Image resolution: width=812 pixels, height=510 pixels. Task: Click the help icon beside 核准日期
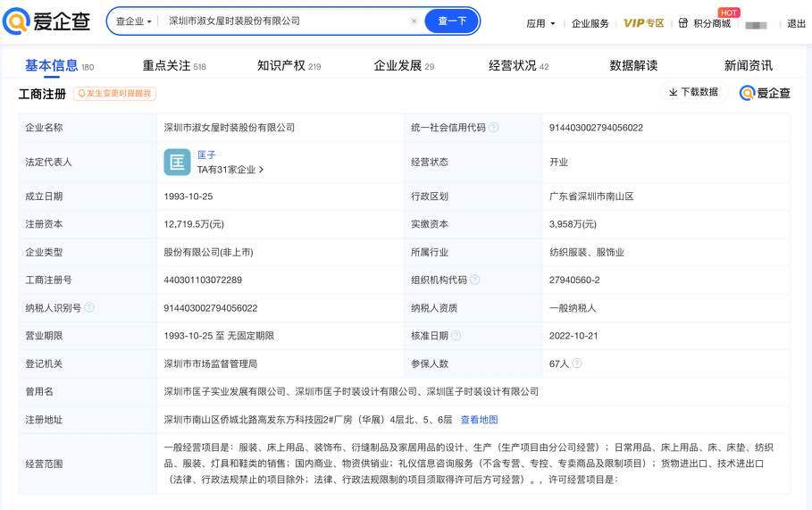(x=456, y=336)
